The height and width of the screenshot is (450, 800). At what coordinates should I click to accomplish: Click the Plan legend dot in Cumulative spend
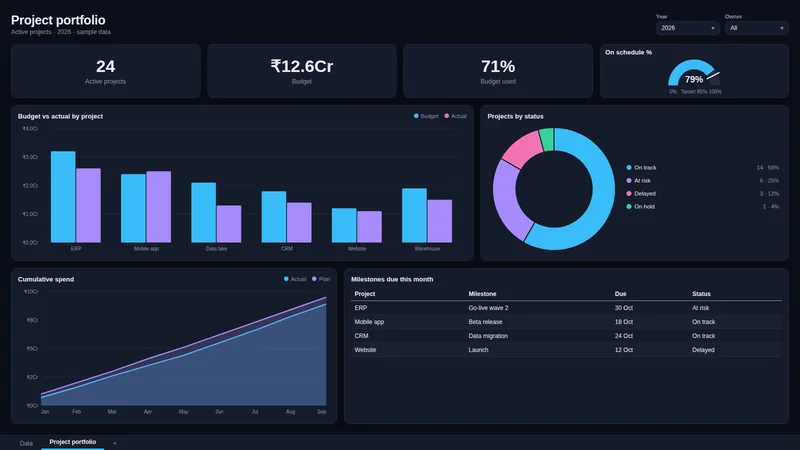[x=314, y=279]
